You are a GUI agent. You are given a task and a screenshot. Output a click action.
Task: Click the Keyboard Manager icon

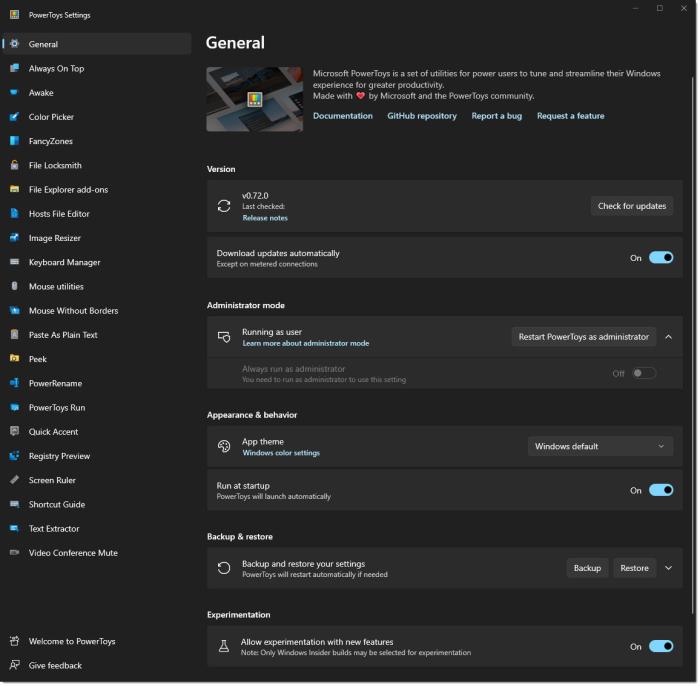(14, 262)
